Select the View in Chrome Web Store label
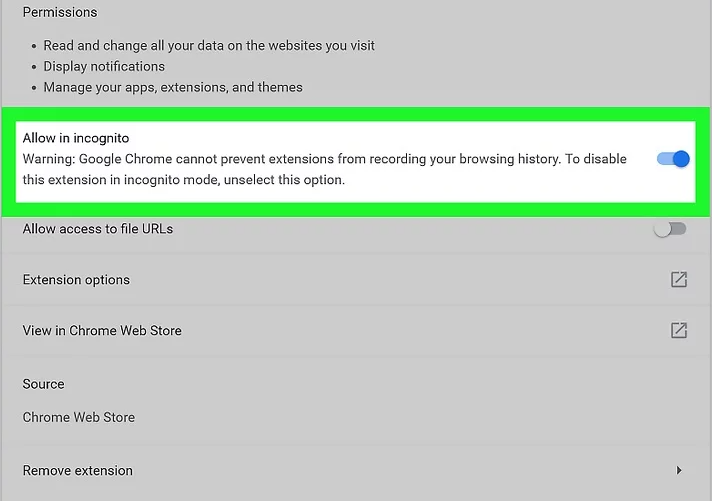The width and height of the screenshot is (712, 501). pyautogui.click(x=102, y=330)
